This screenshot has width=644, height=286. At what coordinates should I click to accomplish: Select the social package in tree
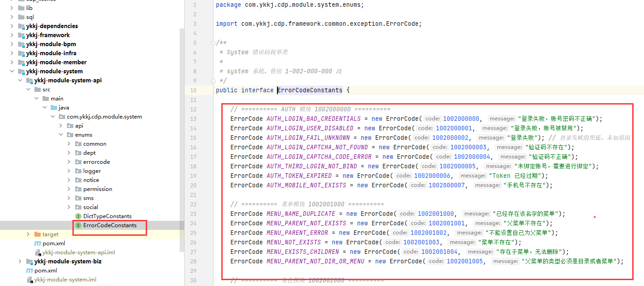click(x=91, y=207)
